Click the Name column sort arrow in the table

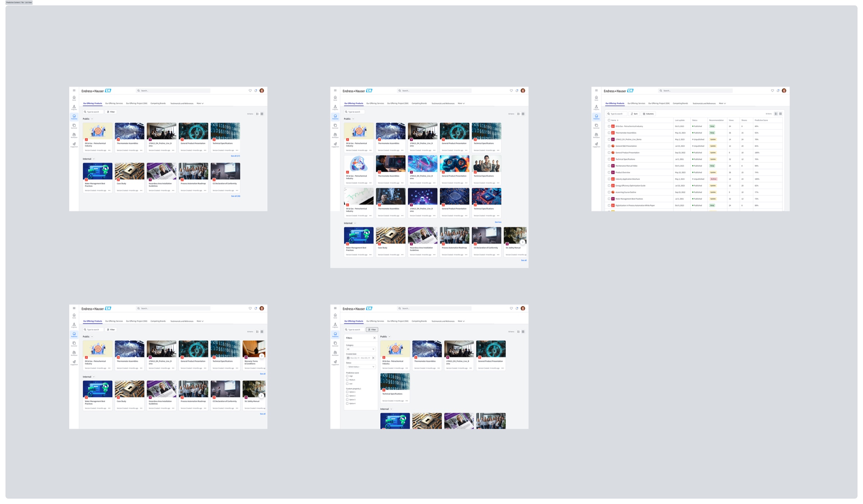[618, 120]
